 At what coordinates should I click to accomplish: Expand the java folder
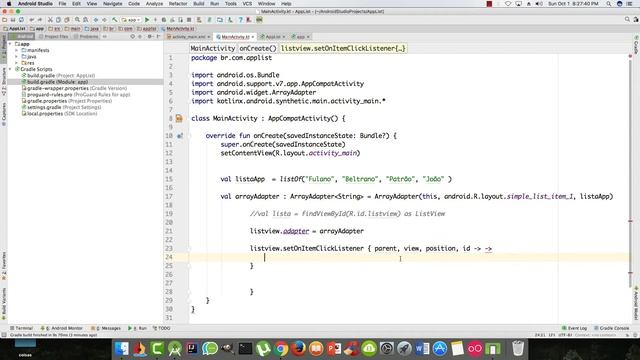[x=17, y=57]
